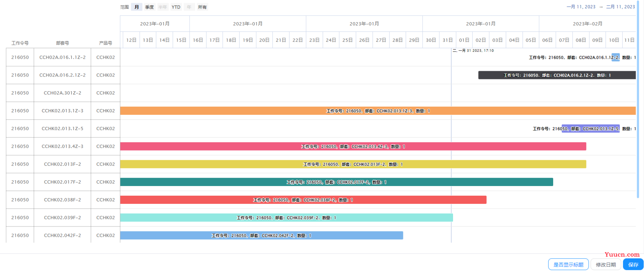Click the 10日 date header
This screenshot has height=274, width=644.
tap(614, 40)
